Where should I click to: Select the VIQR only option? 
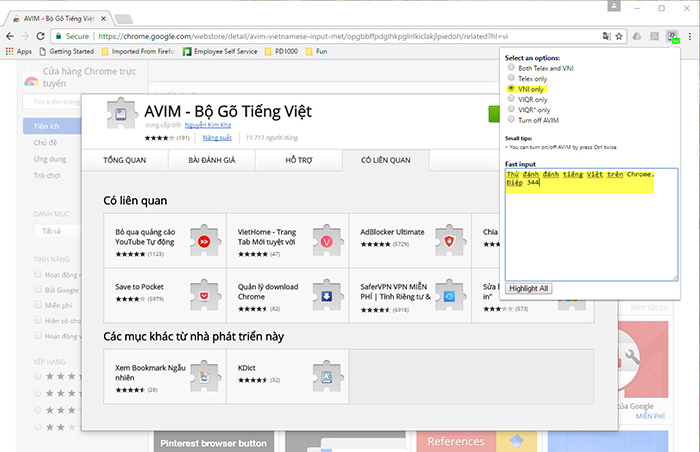coord(511,99)
